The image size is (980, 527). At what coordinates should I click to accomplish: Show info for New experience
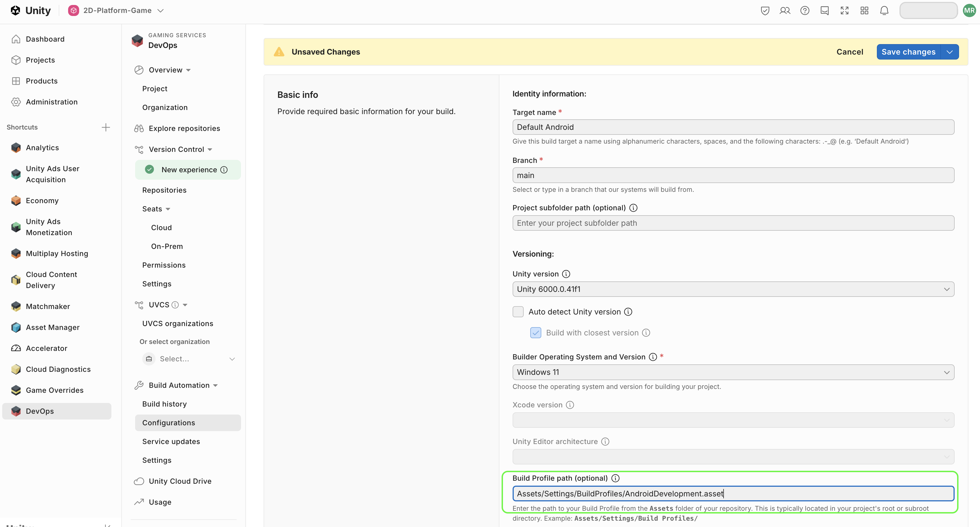click(224, 170)
